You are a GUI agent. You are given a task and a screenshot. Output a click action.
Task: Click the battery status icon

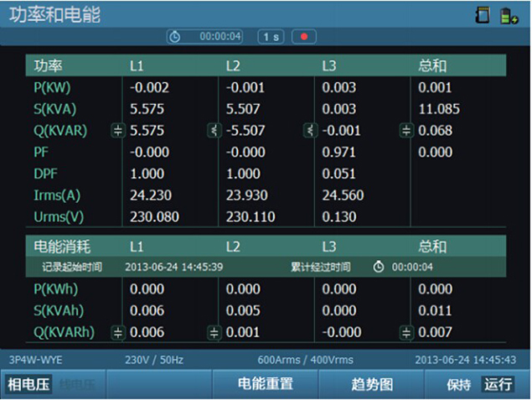(509, 16)
